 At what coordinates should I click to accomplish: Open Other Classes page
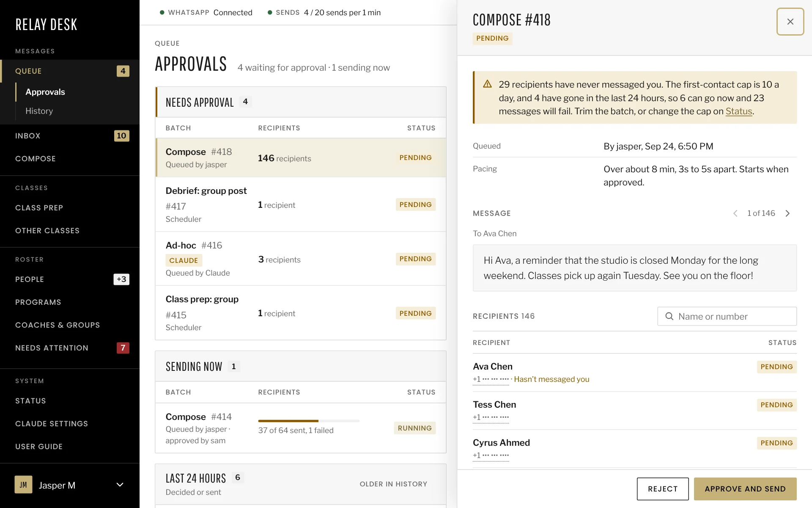(70, 231)
